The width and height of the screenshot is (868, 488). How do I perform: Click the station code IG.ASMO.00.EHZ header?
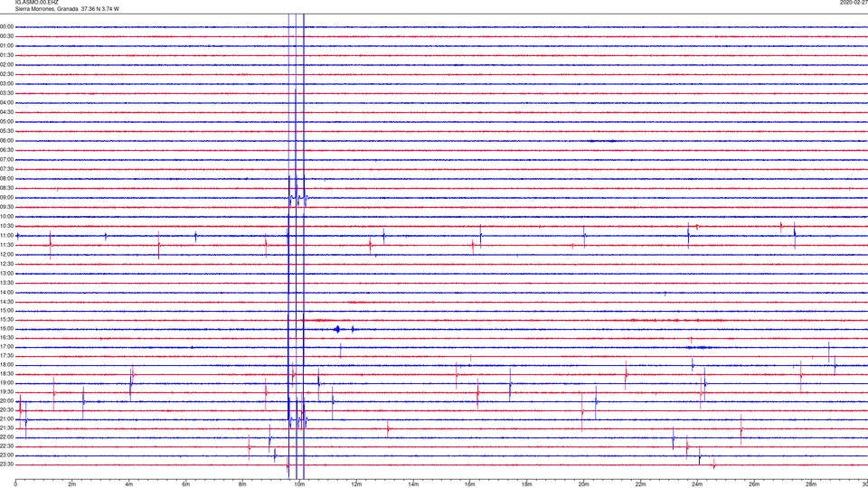(36, 2)
